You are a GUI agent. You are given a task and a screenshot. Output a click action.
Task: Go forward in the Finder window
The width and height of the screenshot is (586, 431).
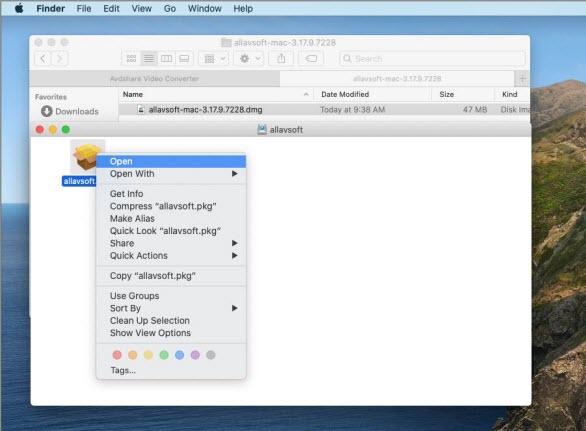(60, 59)
